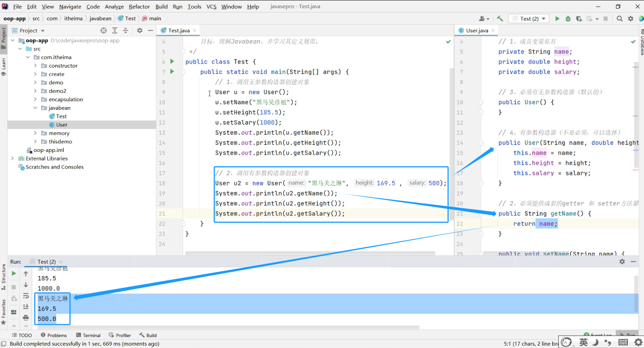
Task: Open Project panel options gear
Action: [x=140, y=30]
